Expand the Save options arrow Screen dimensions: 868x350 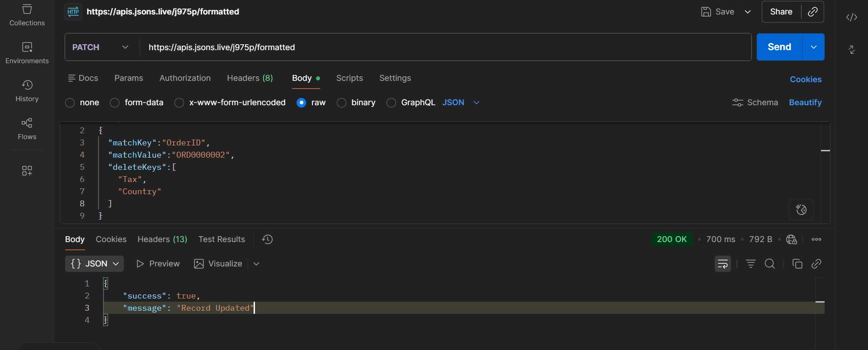tap(748, 12)
